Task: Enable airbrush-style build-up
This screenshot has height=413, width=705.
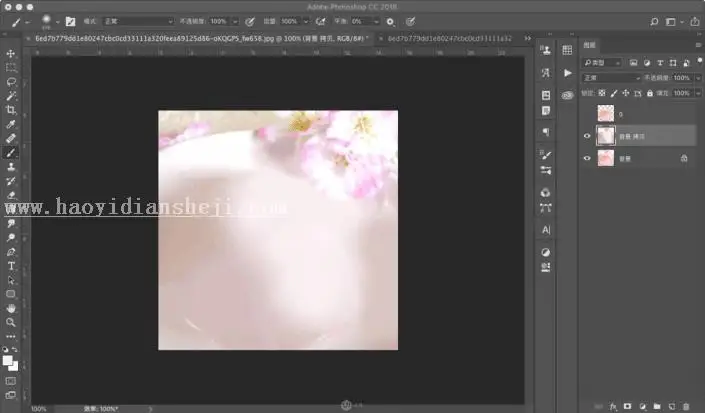Action: (320, 21)
